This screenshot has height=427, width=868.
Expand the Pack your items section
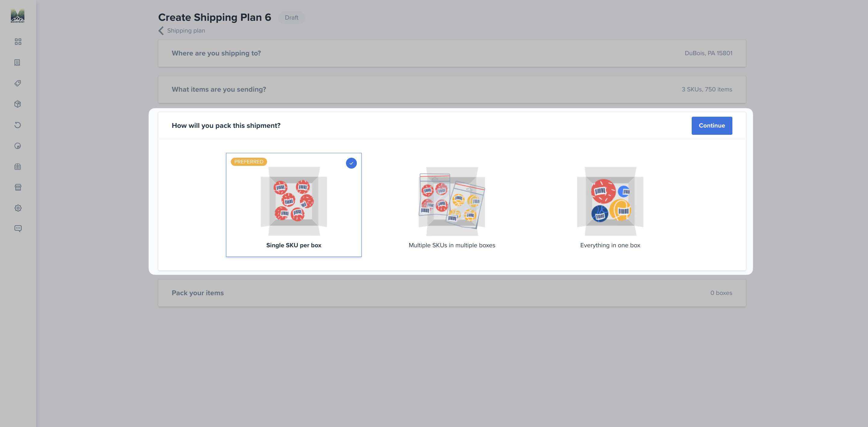(452, 293)
